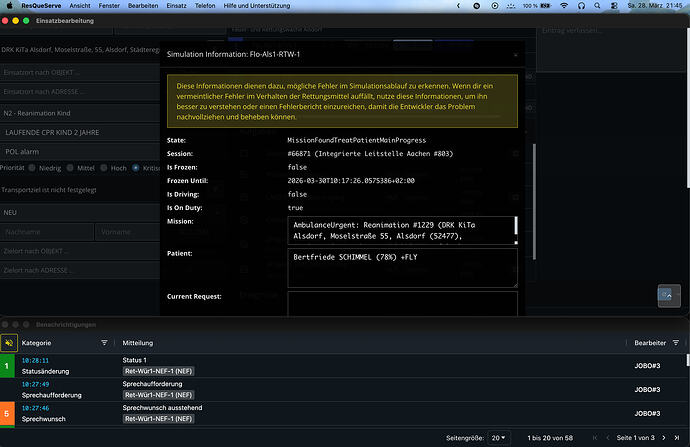690x447 pixels.
Task: Click the play circle menu bar icon
Action: click(495, 6)
